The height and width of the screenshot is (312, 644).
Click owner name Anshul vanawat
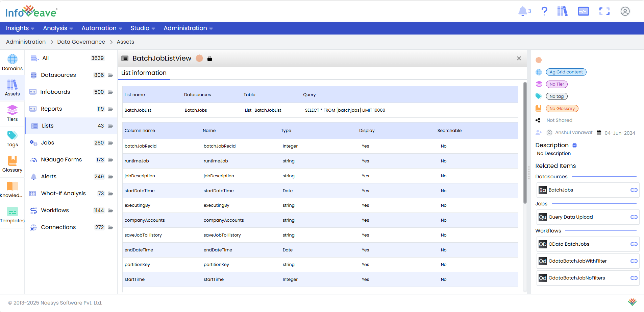click(574, 133)
